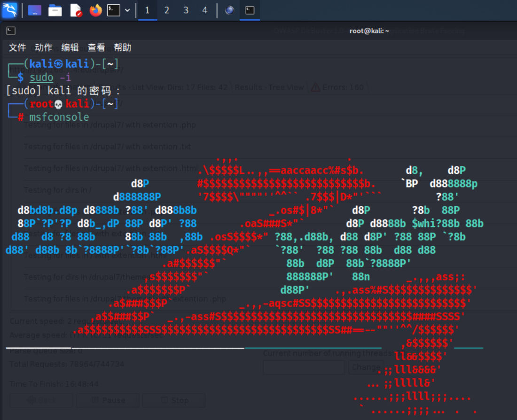Viewport: 517px width, 420px height.
Task: Click the 'msfconsole' command text
Action: (59, 117)
